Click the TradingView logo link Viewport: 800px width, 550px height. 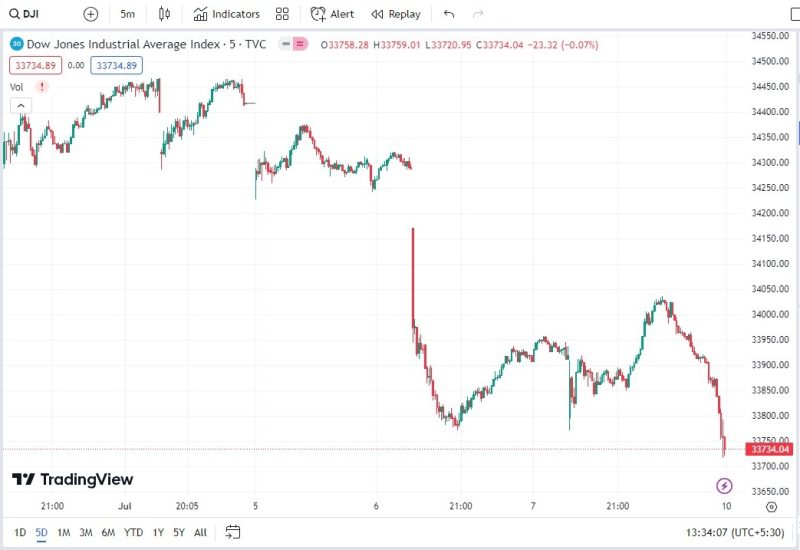pos(72,479)
